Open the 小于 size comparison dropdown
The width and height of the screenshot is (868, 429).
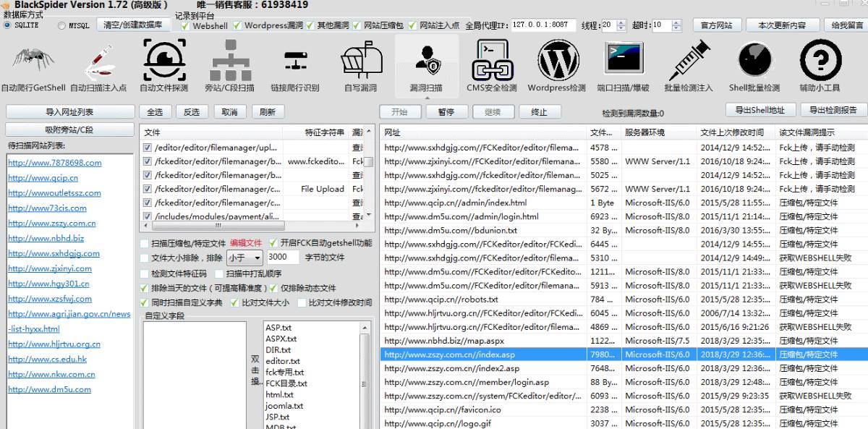coord(244,258)
